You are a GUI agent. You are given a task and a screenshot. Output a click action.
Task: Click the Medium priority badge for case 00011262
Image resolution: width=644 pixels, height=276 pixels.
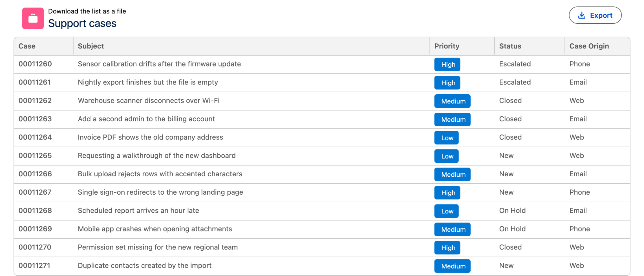click(x=452, y=101)
